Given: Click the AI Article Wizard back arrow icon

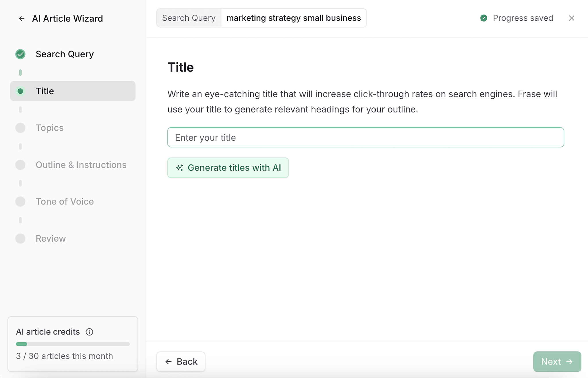Looking at the screenshot, I should pos(22,18).
